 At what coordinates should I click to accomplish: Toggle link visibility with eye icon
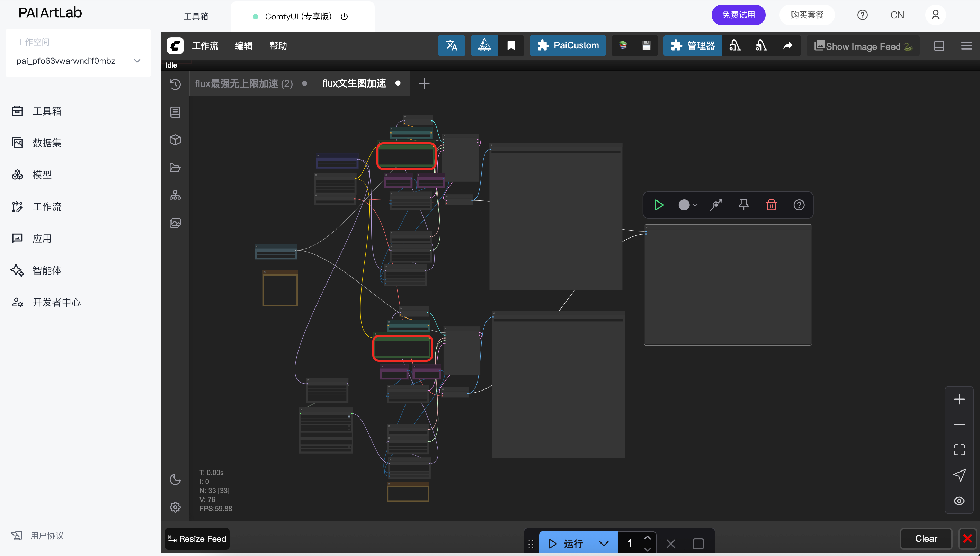(959, 501)
